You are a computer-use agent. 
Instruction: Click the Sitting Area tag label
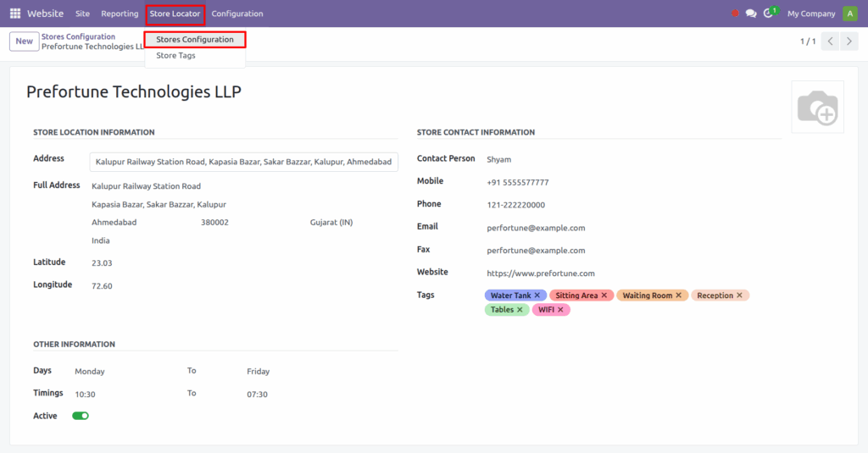point(576,296)
